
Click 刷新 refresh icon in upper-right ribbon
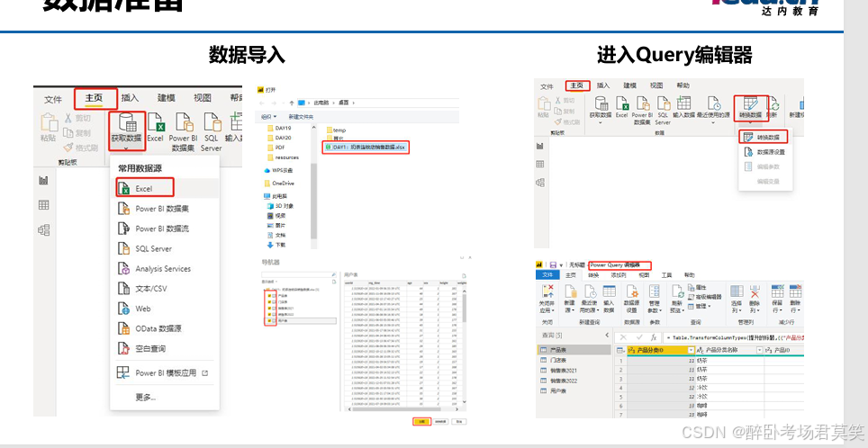tap(774, 105)
